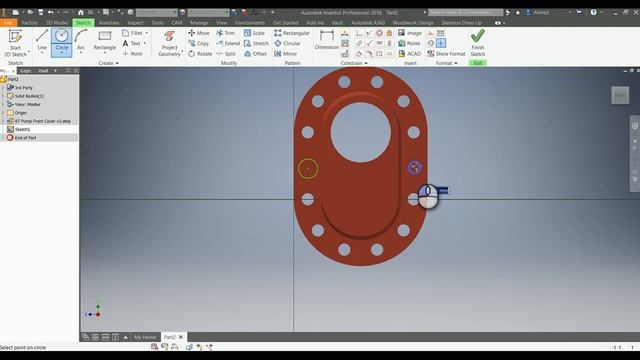Switch to the Woodwork Design tab

(413, 23)
